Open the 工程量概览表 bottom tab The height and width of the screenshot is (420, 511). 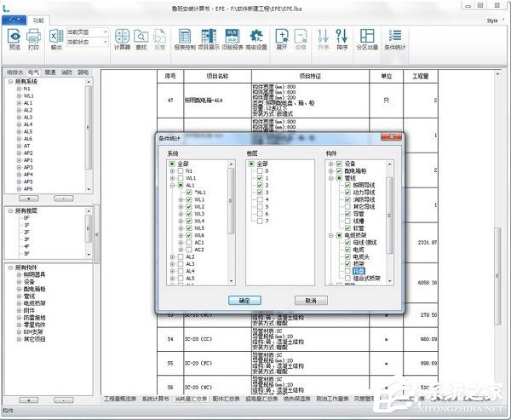pyautogui.click(x=120, y=399)
